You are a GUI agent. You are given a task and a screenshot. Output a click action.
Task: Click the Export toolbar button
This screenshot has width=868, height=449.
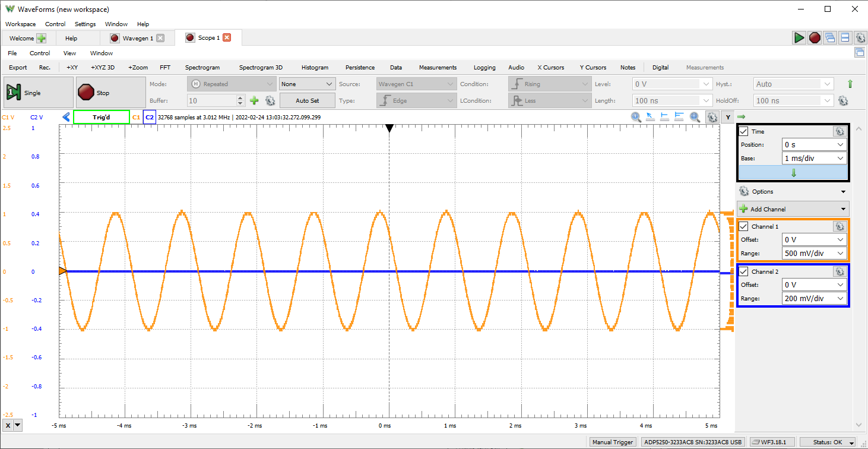18,67
